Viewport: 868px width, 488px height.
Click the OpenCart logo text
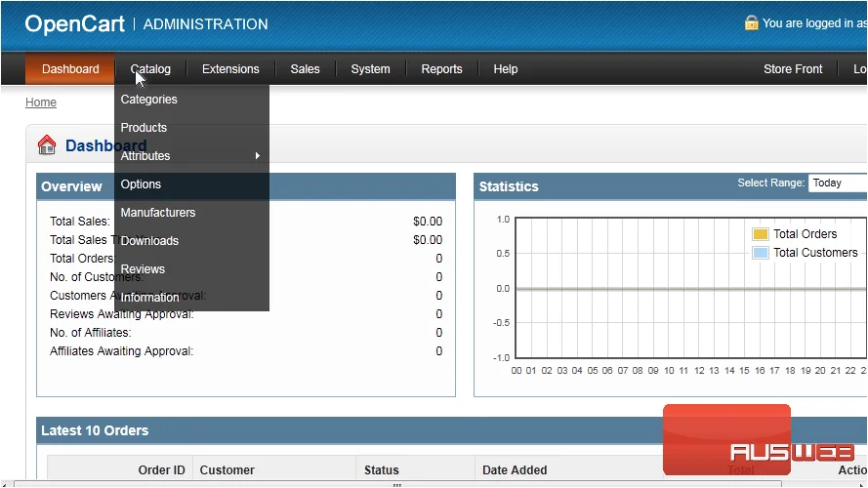75,23
